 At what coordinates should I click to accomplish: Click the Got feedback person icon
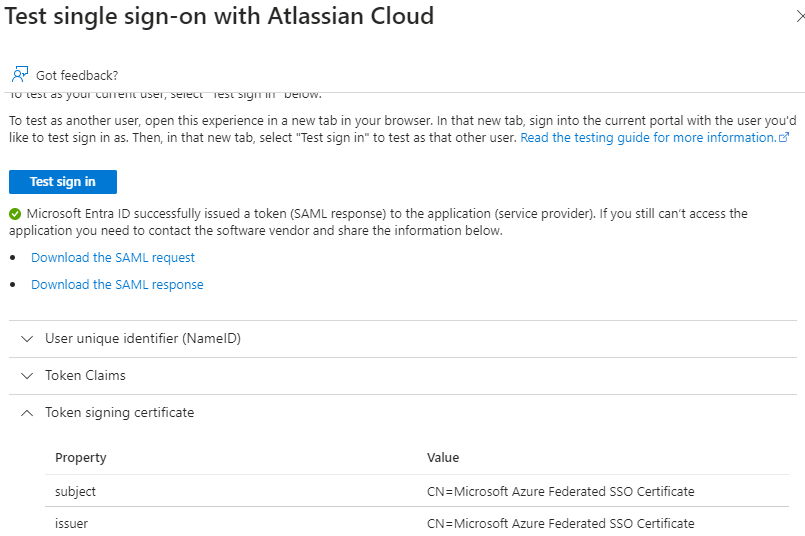coord(20,74)
